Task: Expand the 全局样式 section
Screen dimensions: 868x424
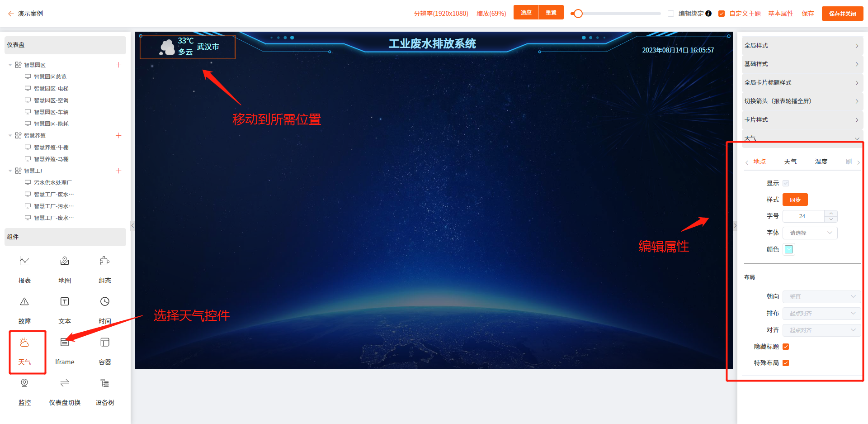Action: click(802, 45)
